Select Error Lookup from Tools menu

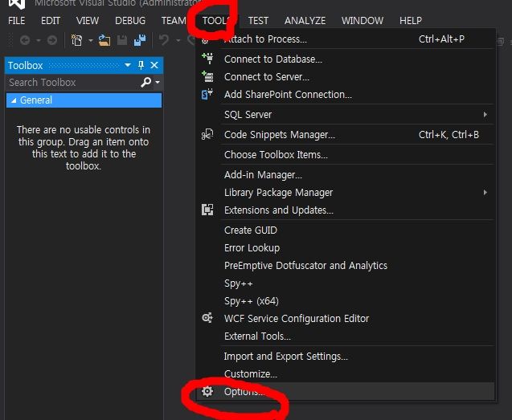click(346, 248)
